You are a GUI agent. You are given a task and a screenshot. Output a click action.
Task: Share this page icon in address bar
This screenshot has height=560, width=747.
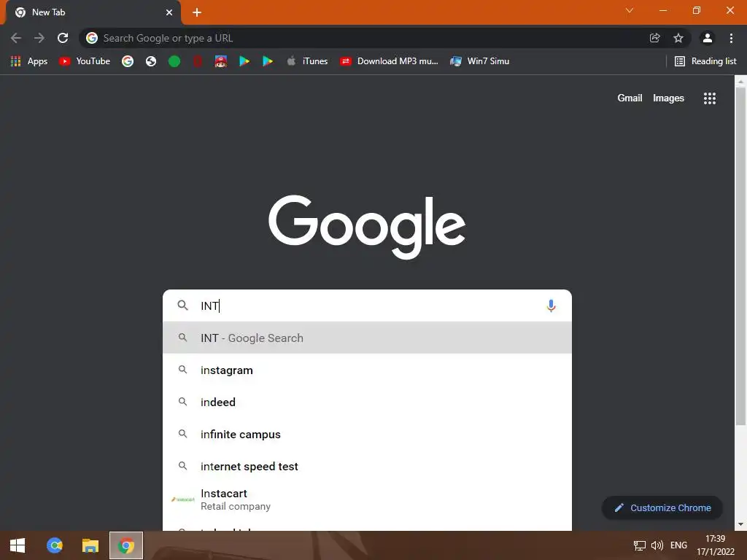[654, 38]
